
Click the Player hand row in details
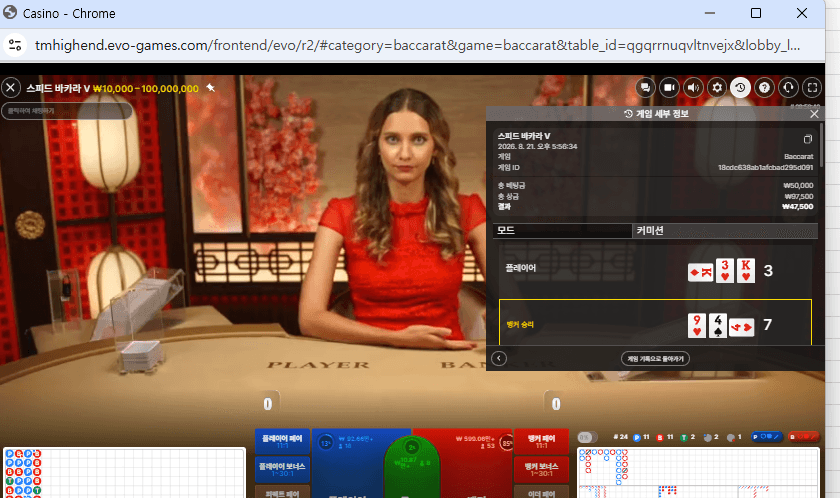click(655, 270)
